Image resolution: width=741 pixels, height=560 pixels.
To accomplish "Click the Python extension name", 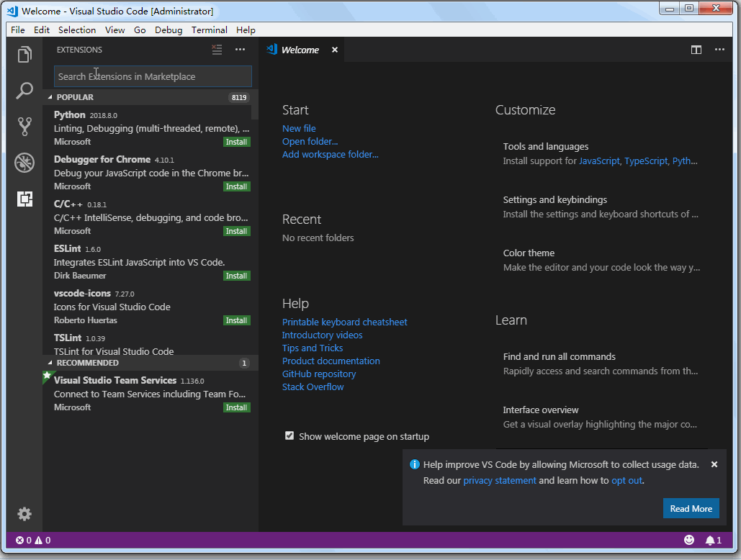I will [x=69, y=114].
